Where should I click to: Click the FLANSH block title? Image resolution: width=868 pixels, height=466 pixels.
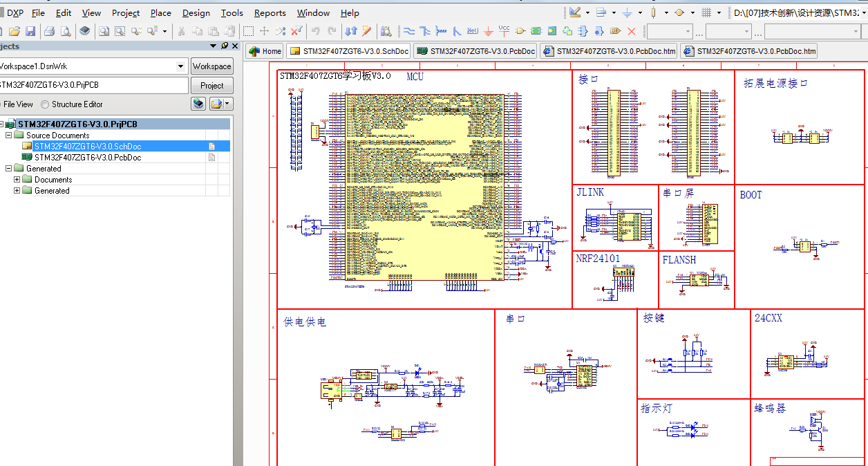click(x=679, y=260)
